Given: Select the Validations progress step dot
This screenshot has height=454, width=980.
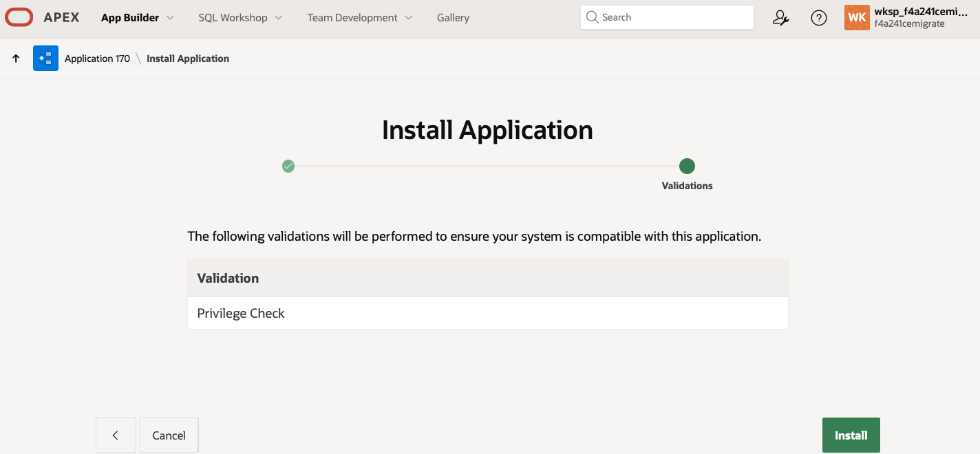Looking at the screenshot, I should click(686, 166).
